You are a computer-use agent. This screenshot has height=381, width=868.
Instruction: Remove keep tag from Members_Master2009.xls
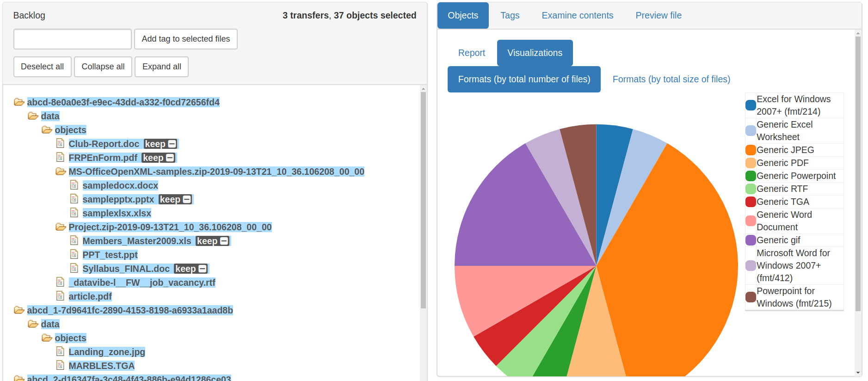pos(224,241)
